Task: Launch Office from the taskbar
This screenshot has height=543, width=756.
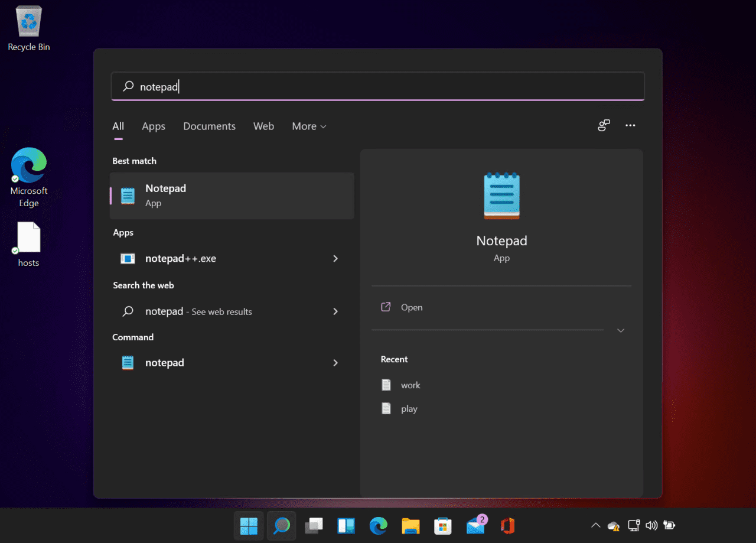Action: [507, 525]
